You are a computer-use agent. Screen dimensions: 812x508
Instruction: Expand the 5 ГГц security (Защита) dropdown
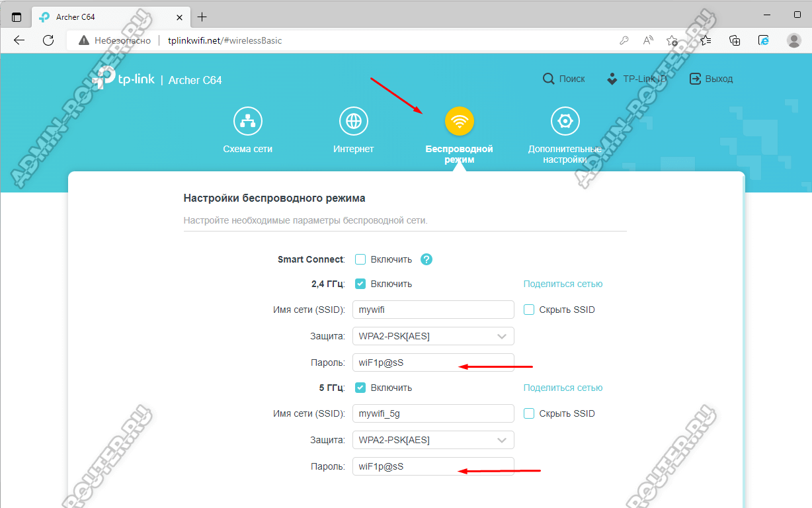pyautogui.click(x=433, y=440)
